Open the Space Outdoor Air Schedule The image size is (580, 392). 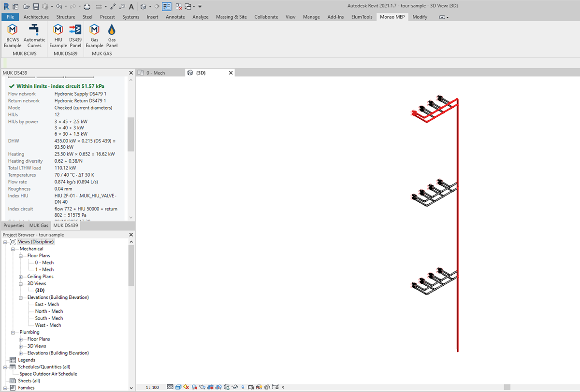(48, 374)
